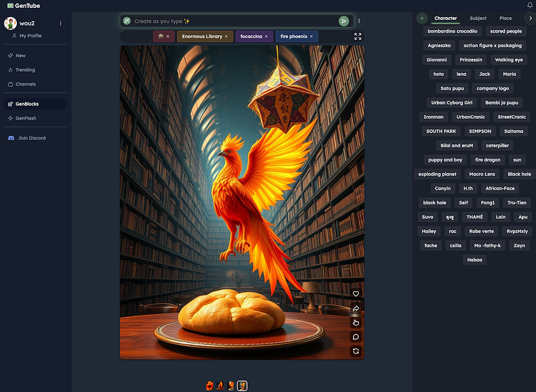Viewport: 536px width, 392px height.
Task: Like the phoenix image with the heart icon
Action: [x=356, y=293]
